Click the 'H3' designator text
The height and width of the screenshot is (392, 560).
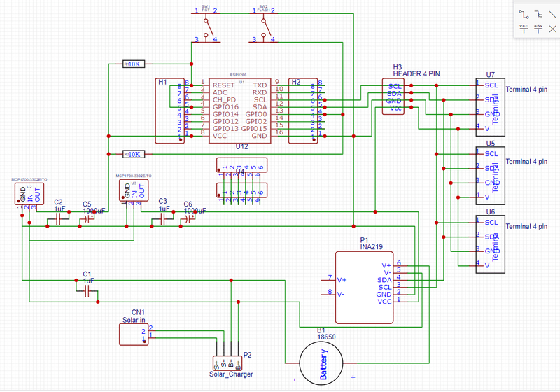(397, 67)
